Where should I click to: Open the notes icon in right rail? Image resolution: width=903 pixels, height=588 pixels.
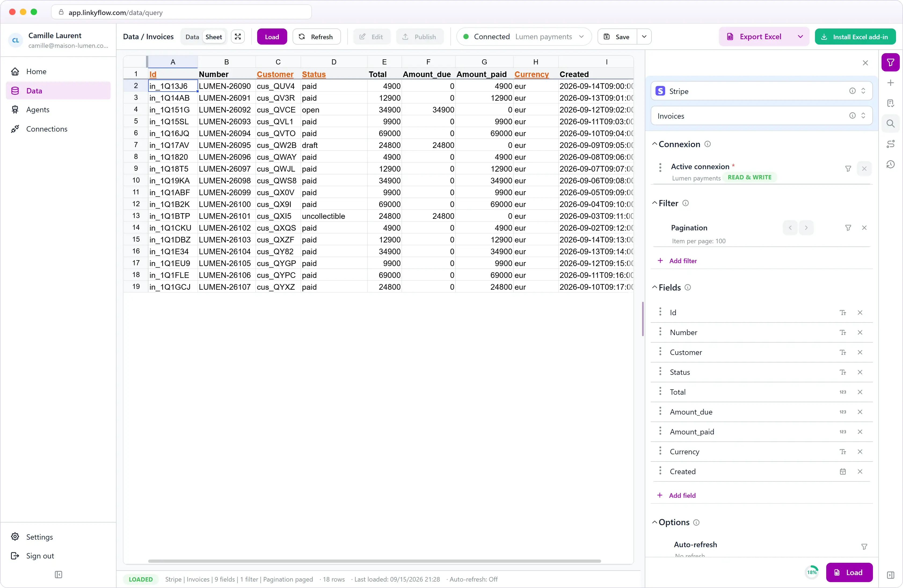click(x=890, y=103)
